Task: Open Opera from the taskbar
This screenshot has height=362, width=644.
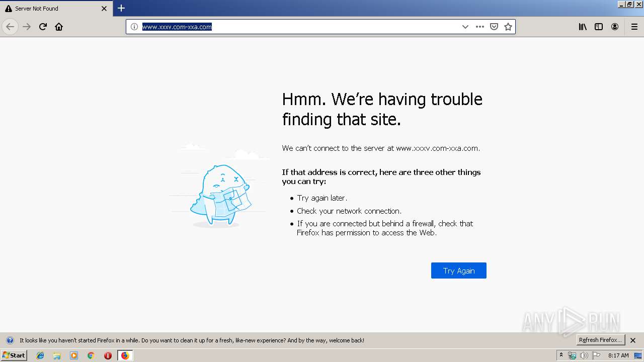Action: pos(108,355)
